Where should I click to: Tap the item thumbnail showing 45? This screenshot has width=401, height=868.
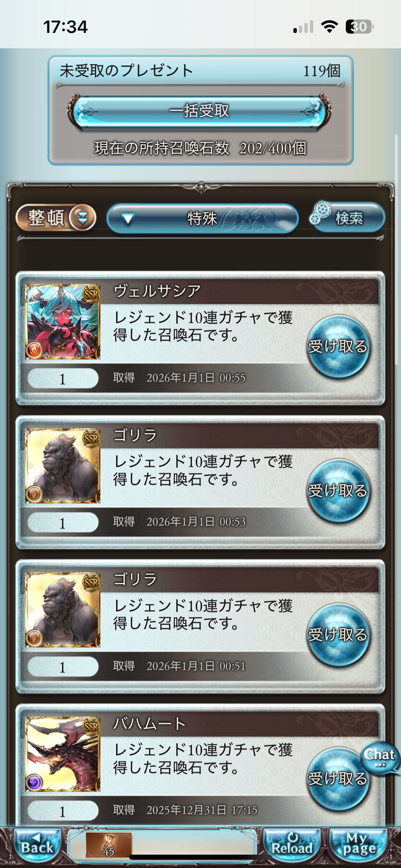(x=109, y=845)
